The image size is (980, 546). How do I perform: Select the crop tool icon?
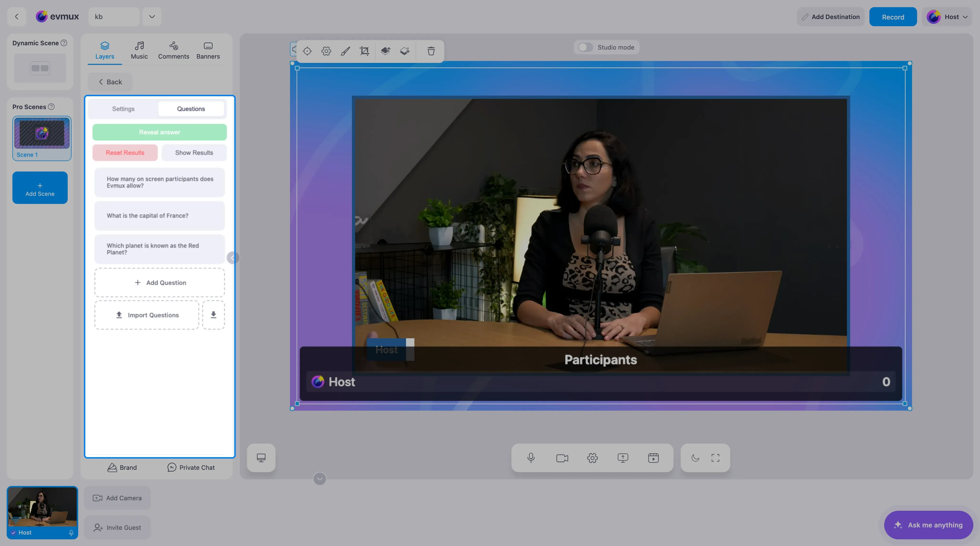364,51
